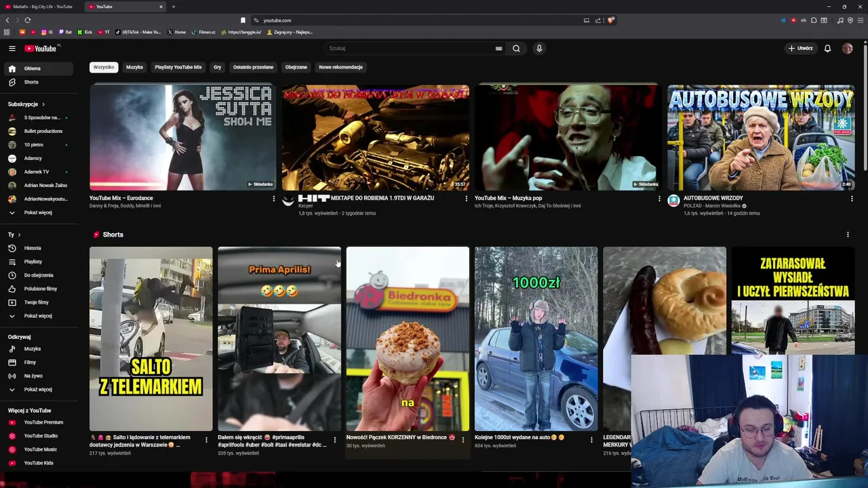The width and height of the screenshot is (868, 488).
Task: Click the bookmark icon in address bar
Action: [243, 20]
